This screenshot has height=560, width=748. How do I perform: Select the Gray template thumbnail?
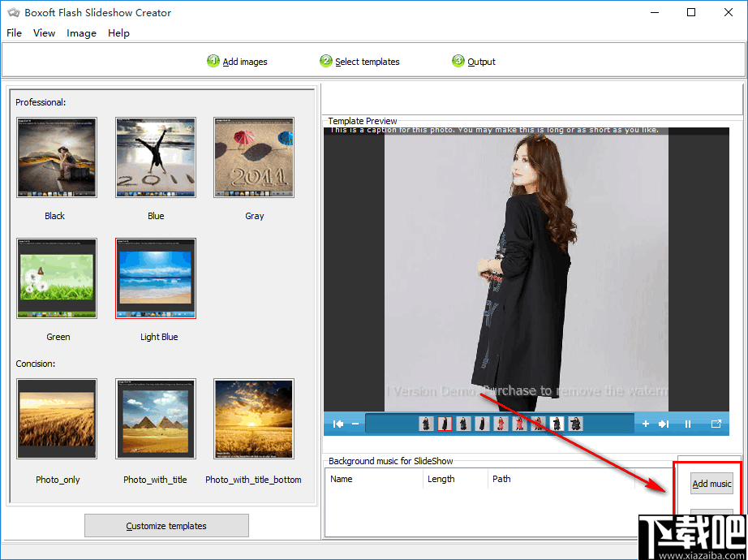pos(254,157)
